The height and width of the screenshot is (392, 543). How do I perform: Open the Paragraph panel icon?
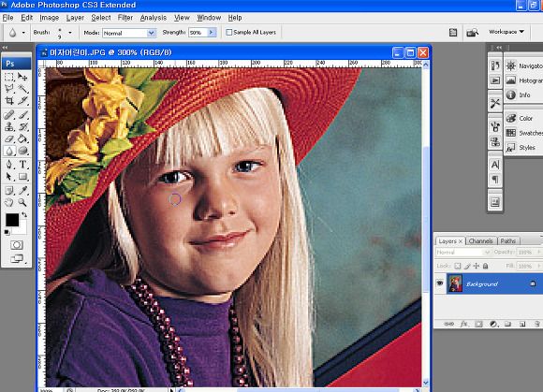[x=495, y=180]
